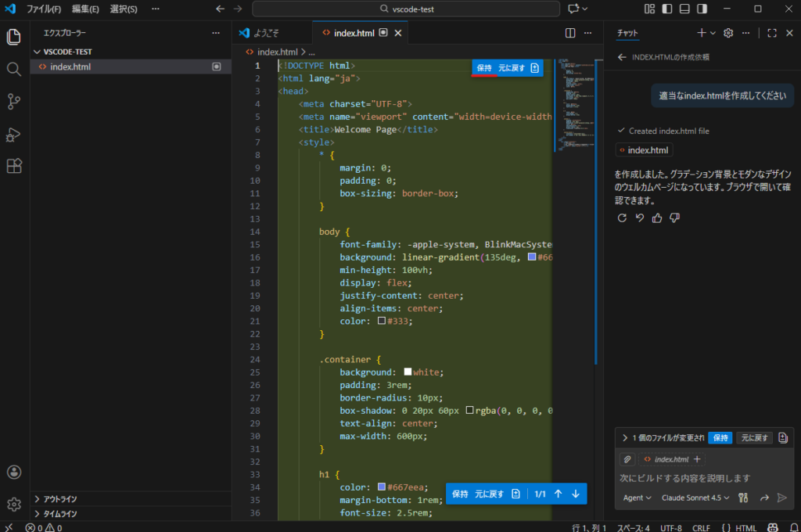The height and width of the screenshot is (532, 801).
Task: Open the Source Control view in activity bar
Action: [13, 102]
